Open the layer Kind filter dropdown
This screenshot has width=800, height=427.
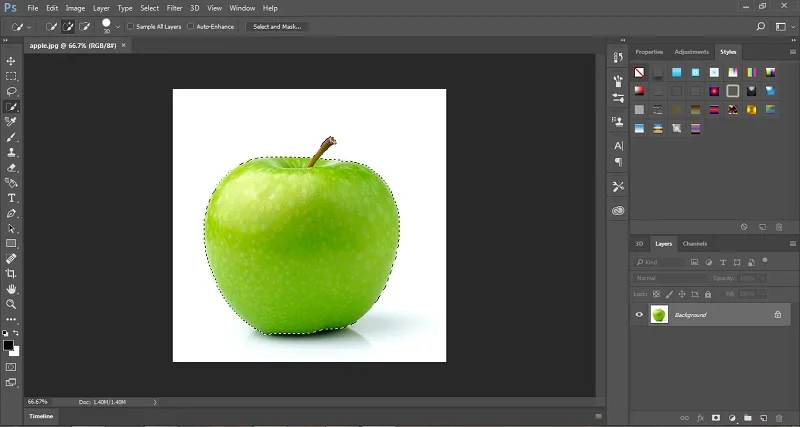pyautogui.click(x=659, y=262)
